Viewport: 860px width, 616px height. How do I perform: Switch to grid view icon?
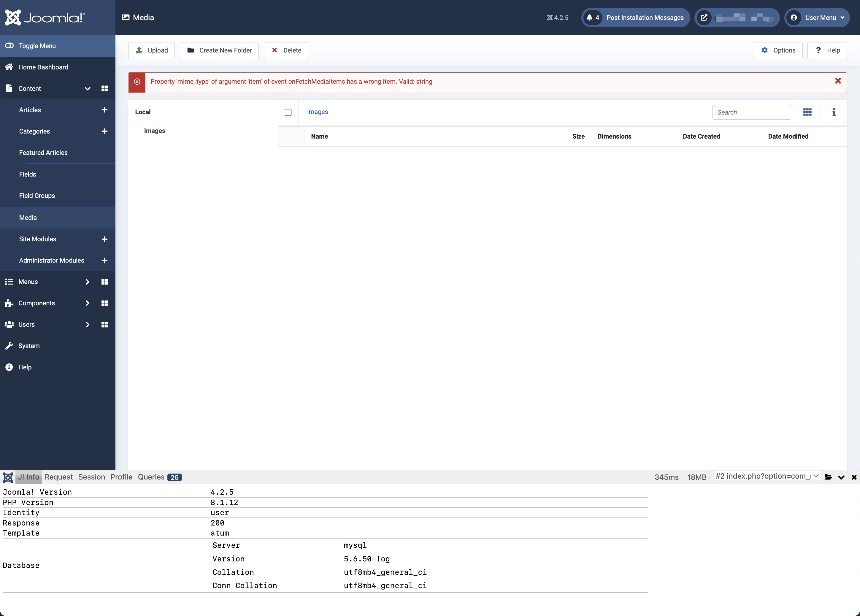click(807, 112)
